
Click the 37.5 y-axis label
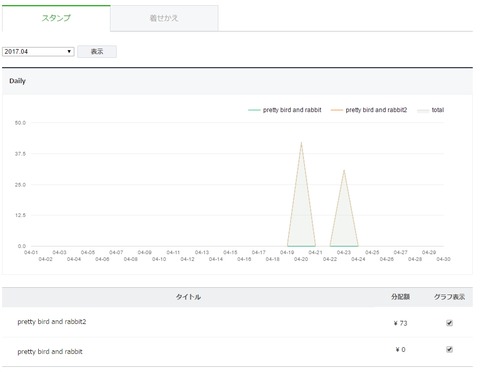click(x=20, y=154)
